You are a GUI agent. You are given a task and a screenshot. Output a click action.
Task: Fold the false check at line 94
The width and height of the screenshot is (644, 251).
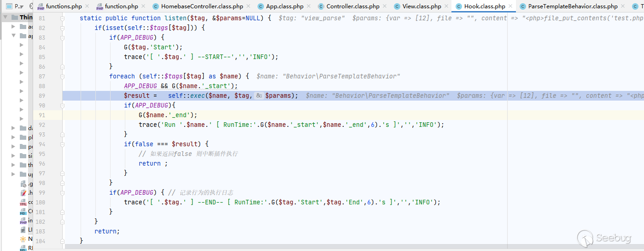pos(63,144)
